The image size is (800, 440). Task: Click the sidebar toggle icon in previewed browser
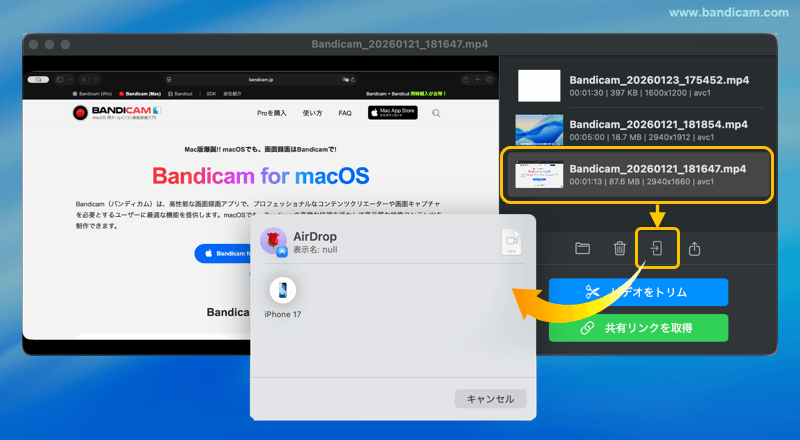coord(60,80)
